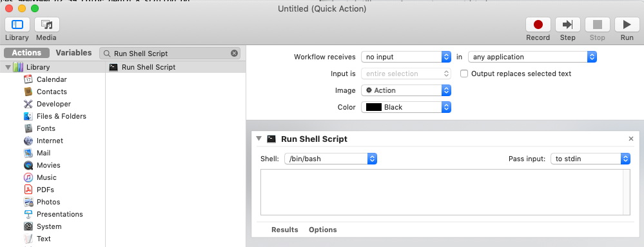Enable Output replaces selected text
Screen dimensions: 644x247
[464, 74]
